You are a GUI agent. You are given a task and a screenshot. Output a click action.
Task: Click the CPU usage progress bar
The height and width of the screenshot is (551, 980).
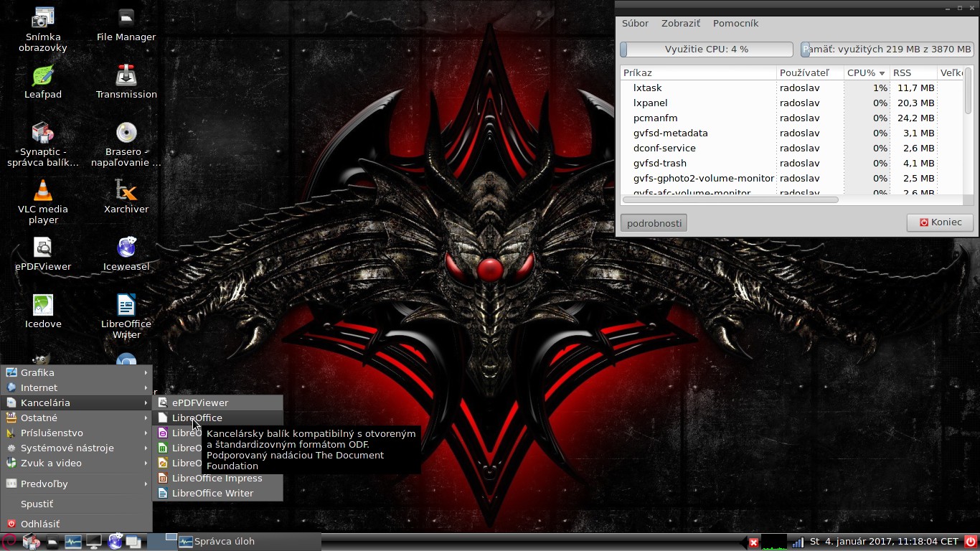click(x=707, y=50)
